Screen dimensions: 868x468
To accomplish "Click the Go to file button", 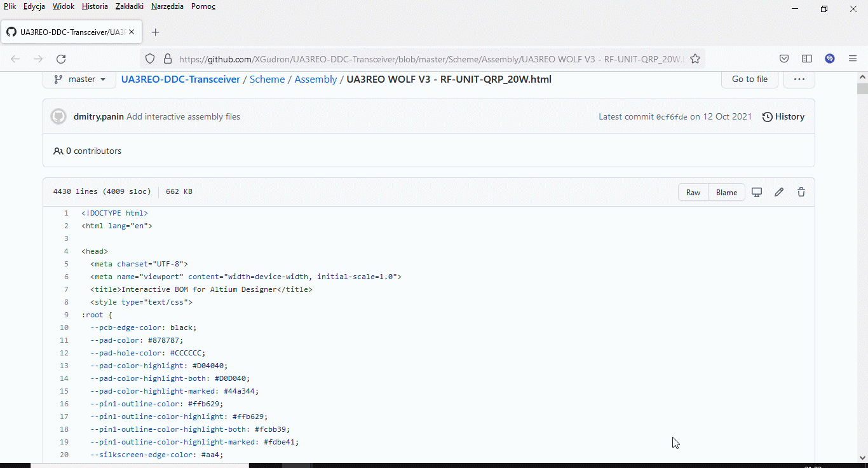I will [750, 79].
